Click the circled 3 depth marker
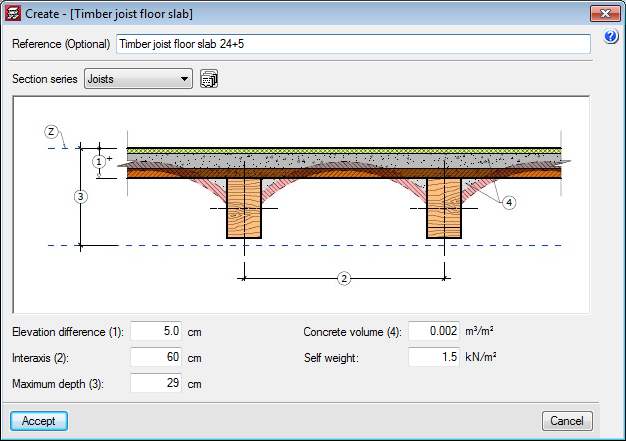 (81, 197)
